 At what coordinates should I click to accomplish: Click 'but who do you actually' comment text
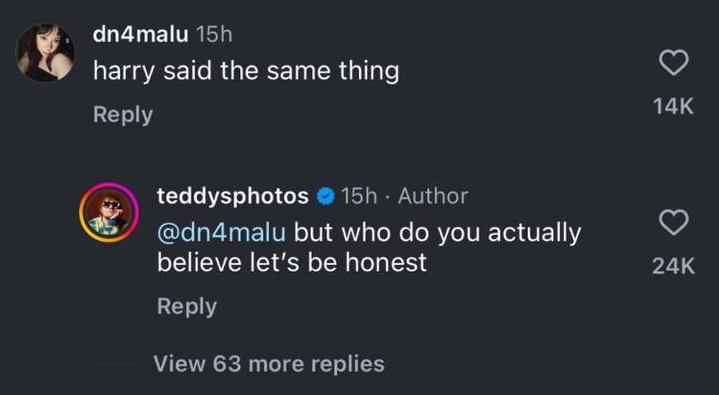[437, 233]
